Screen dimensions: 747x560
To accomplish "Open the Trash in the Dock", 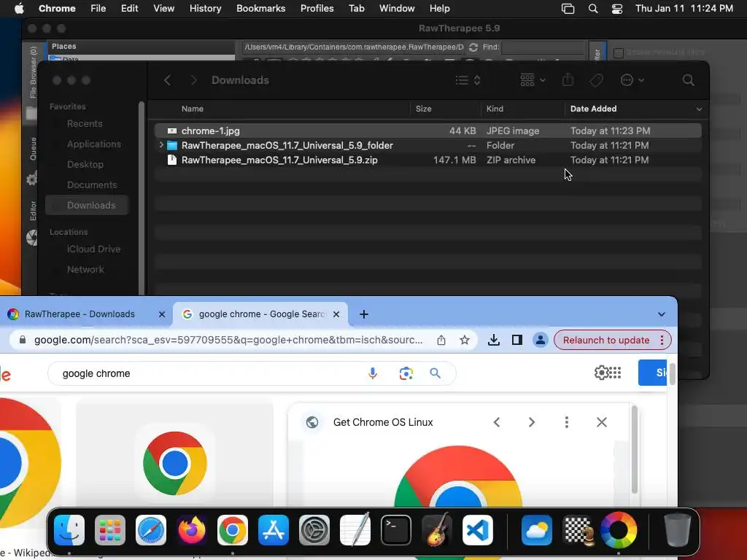I will coord(678,530).
